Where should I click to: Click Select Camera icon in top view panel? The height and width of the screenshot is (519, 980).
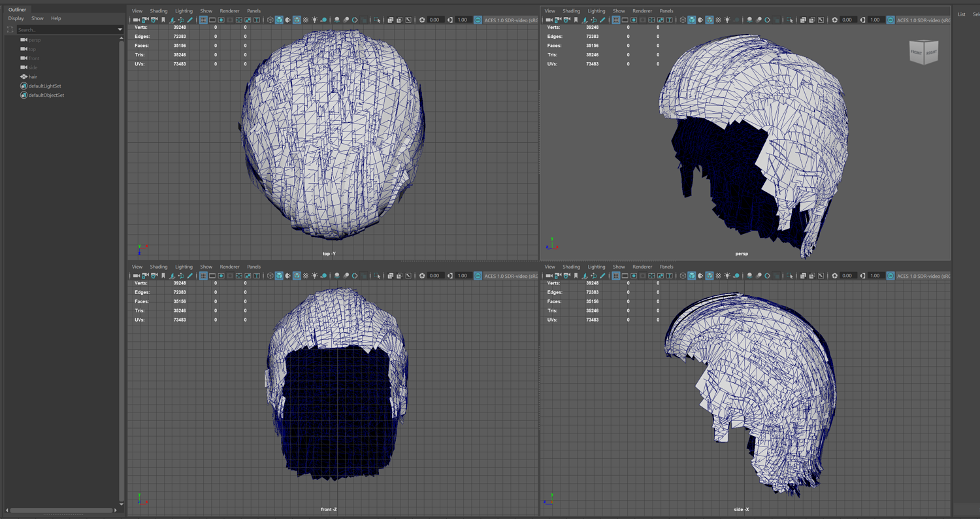pyautogui.click(x=136, y=20)
